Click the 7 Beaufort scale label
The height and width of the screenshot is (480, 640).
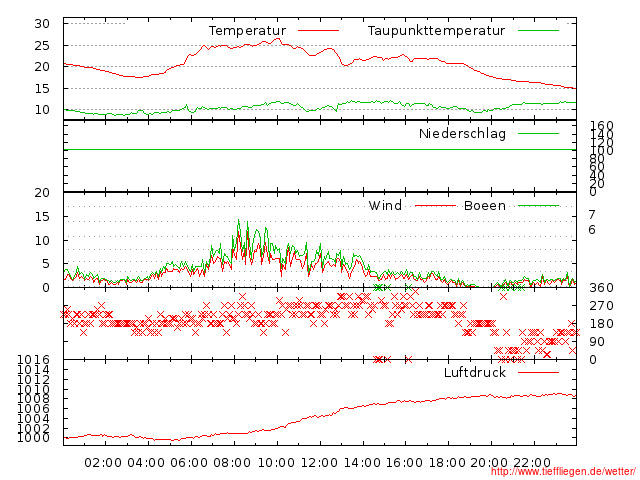pyautogui.click(x=592, y=214)
